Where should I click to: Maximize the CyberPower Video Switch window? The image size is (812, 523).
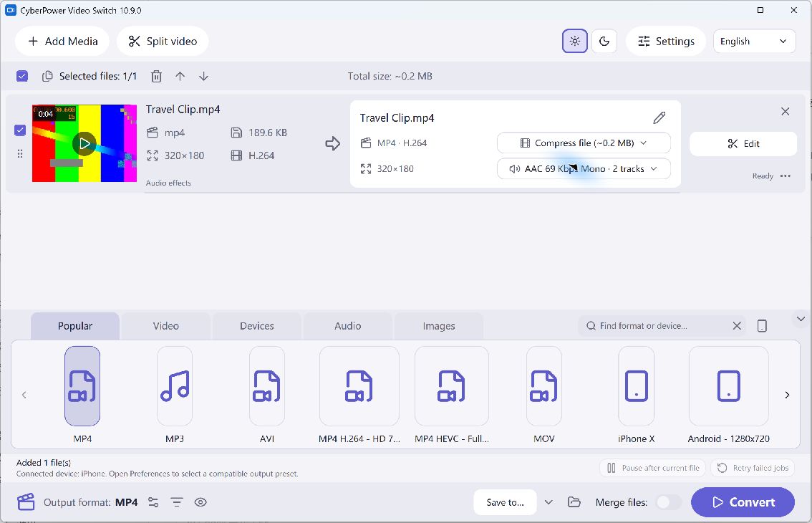click(760, 10)
